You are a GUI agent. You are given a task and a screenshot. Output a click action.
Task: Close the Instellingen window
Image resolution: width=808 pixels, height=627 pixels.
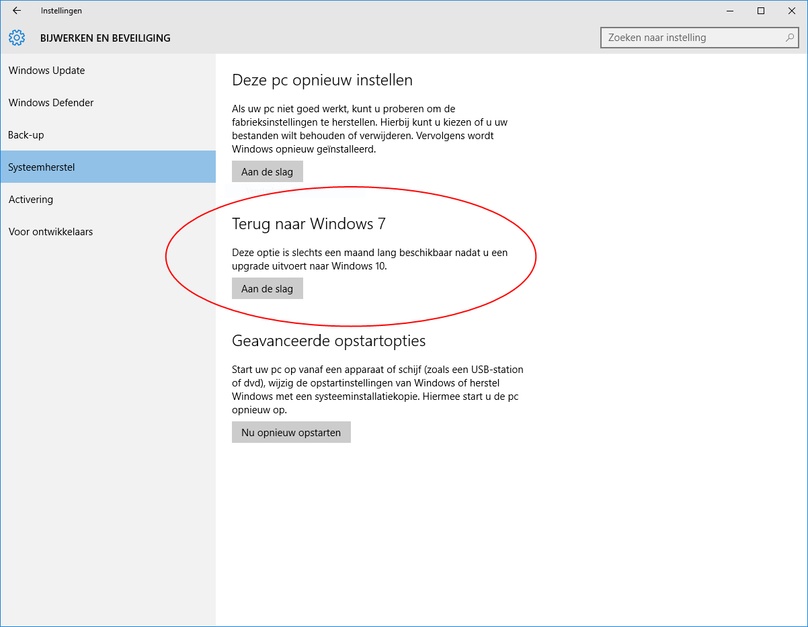point(792,11)
